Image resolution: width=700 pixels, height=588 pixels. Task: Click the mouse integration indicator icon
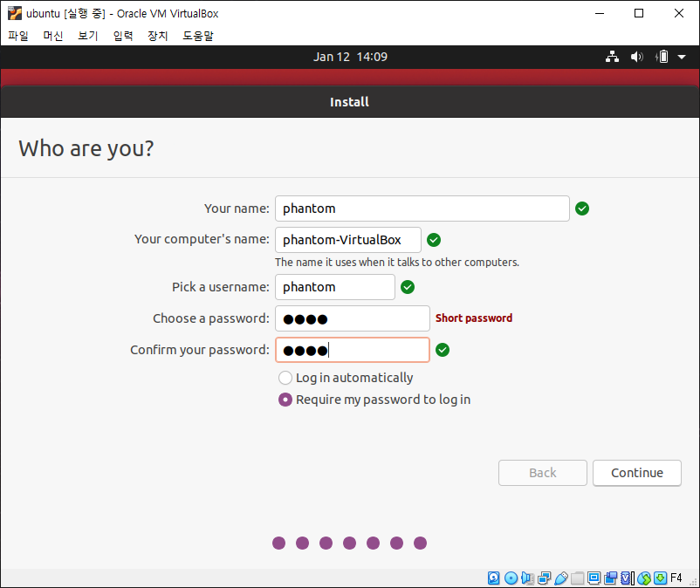coord(644,578)
